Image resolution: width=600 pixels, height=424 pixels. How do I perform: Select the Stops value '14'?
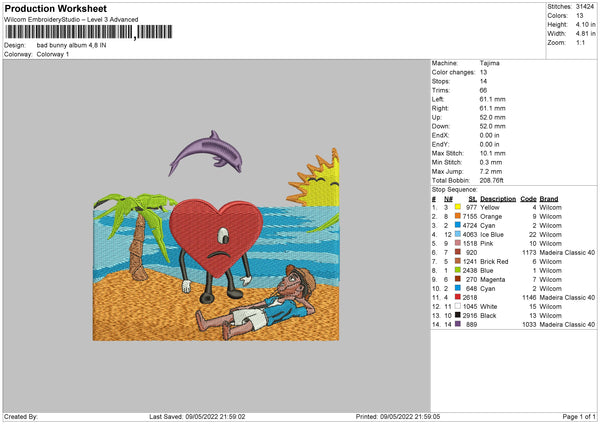pos(483,81)
